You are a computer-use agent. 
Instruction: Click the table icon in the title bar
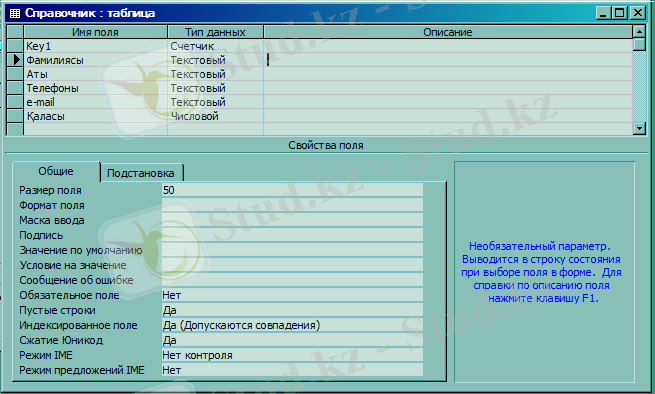(x=14, y=13)
